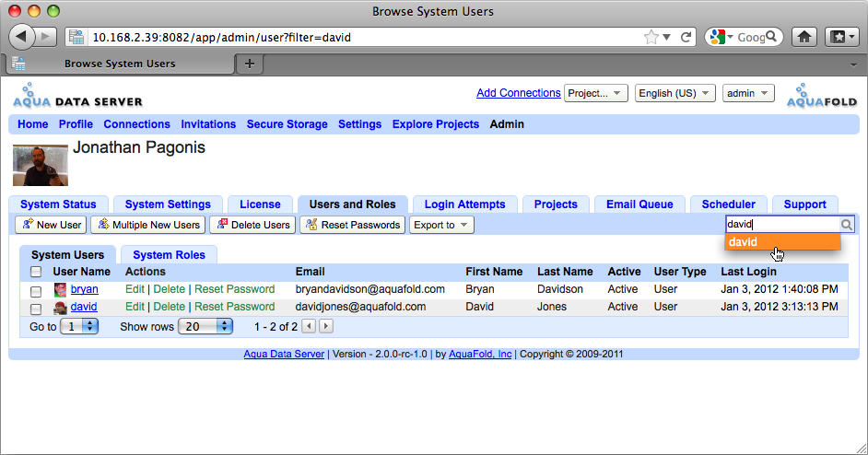Screen dimensions: 868x455
Task: Click the browser address bar URL
Action: [x=221, y=37]
